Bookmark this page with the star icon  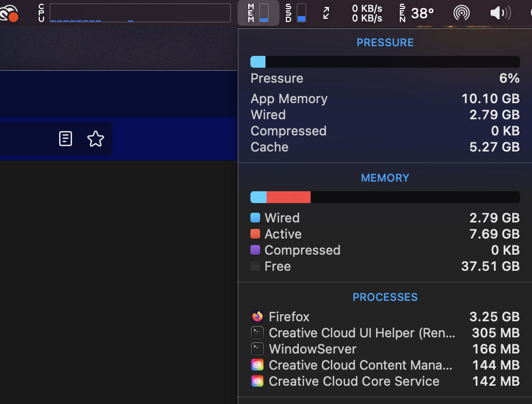(95, 139)
